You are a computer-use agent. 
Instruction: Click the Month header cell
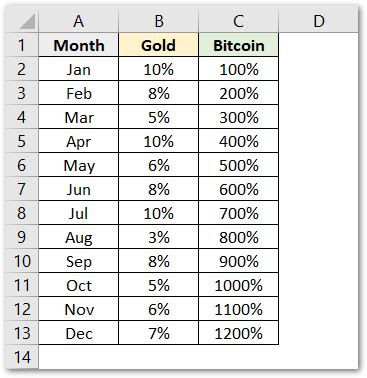79,45
